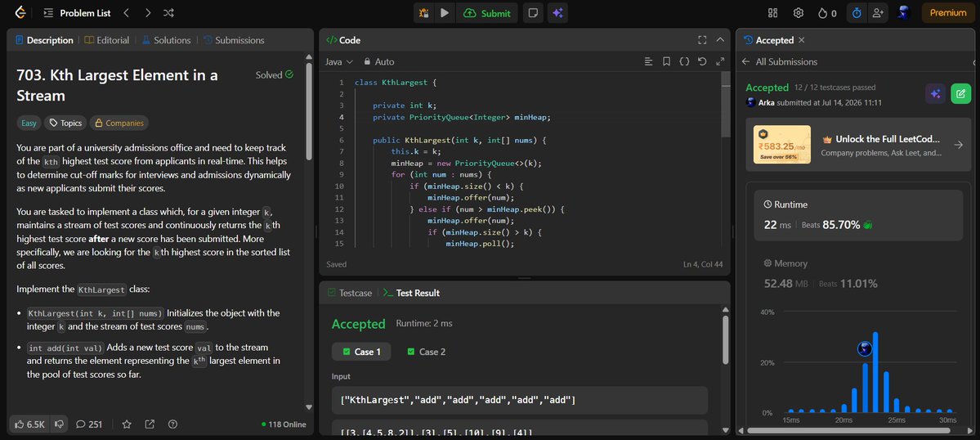Maximize the Code panel fullscreen icon

coord(702,40)
